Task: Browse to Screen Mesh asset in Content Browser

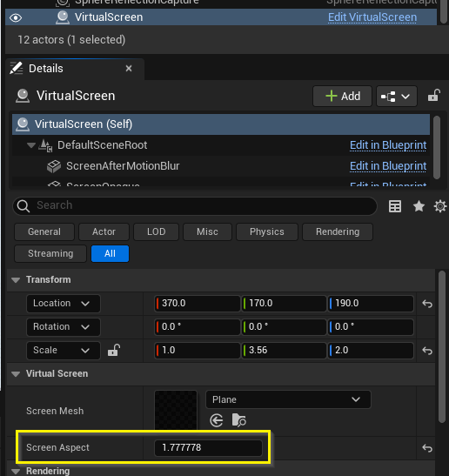Action: tap(238, 420)
